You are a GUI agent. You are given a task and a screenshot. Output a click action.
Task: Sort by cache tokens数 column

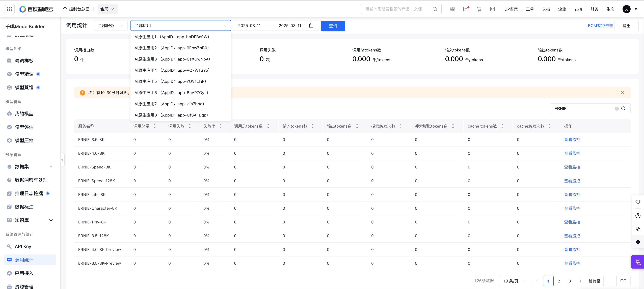[x=502, y=126]
